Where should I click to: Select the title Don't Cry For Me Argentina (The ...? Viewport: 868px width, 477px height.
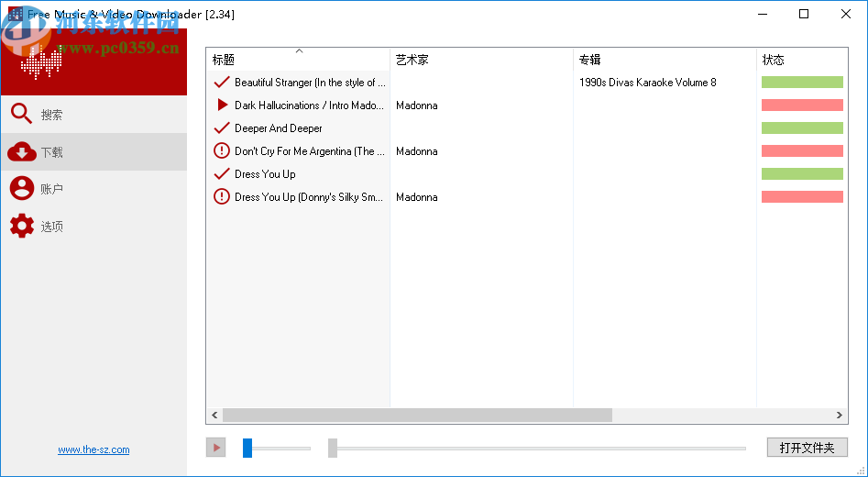pos(310,151)
